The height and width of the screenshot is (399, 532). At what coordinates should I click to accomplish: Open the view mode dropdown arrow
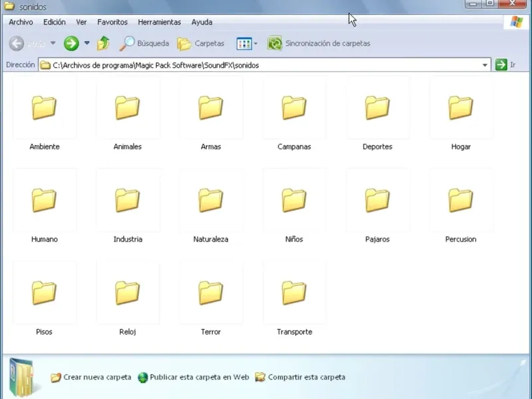[x=256, y=44]
